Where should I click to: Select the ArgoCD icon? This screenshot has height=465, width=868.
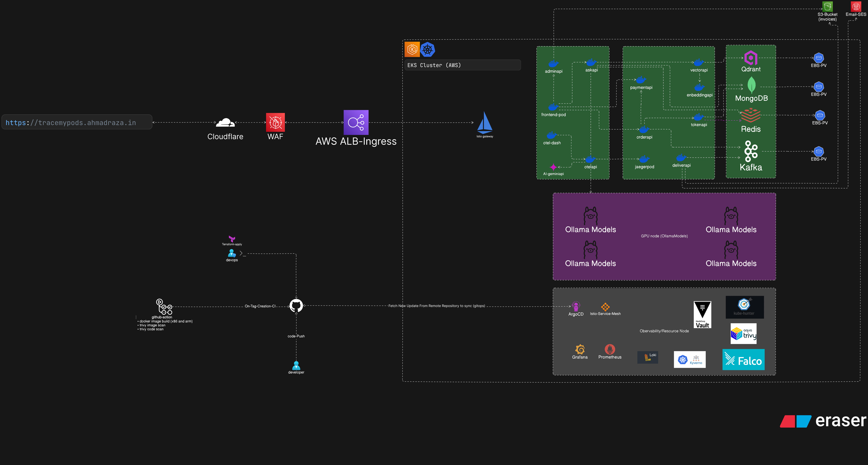pyautogui.click(x=576, y=307)
